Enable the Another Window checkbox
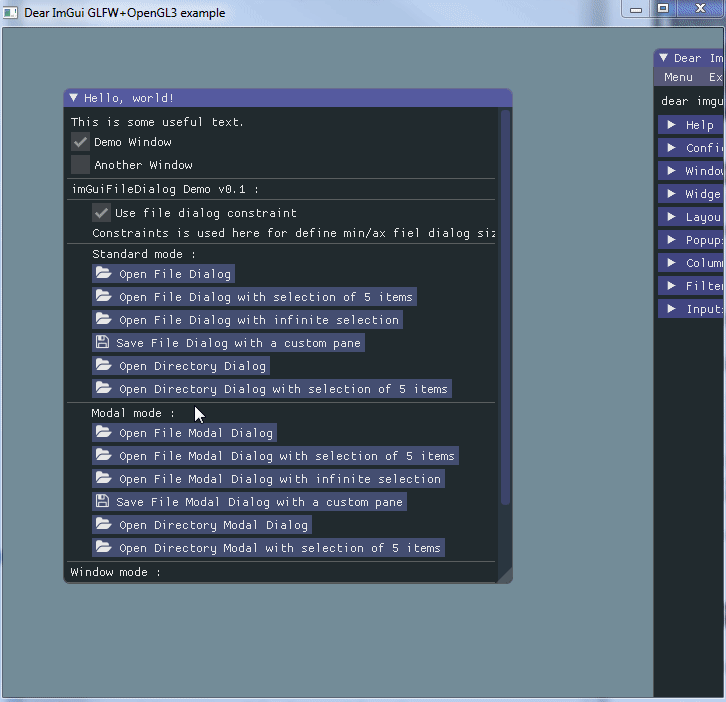 click(80, 164)
